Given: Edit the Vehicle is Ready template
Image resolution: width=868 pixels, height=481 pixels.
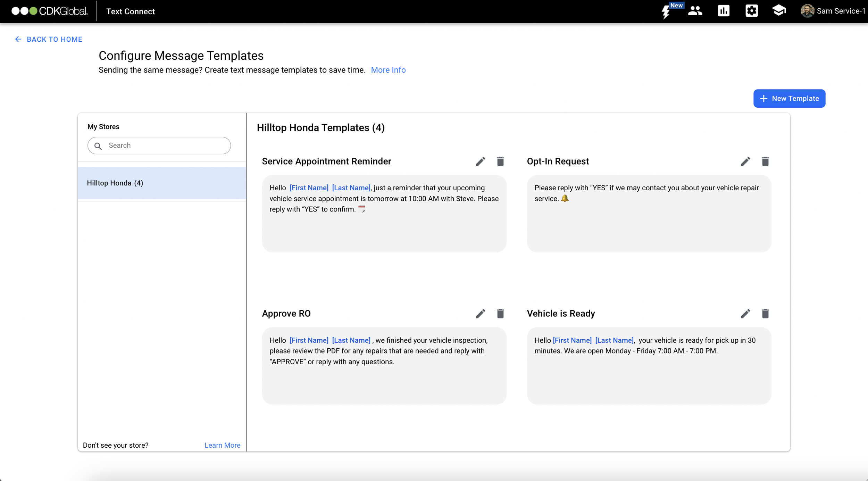Looking at the screenshot, I should click(745, 314).
